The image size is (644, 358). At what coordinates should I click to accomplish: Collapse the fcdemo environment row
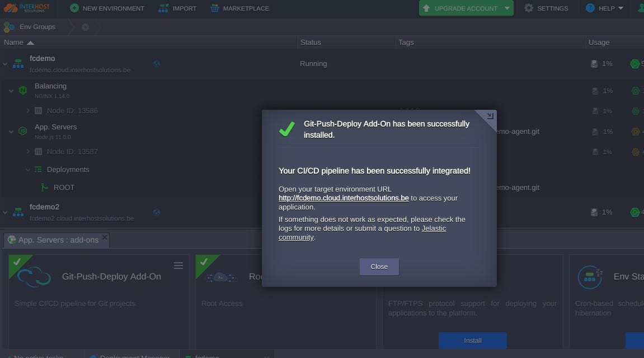coord(5,64)
